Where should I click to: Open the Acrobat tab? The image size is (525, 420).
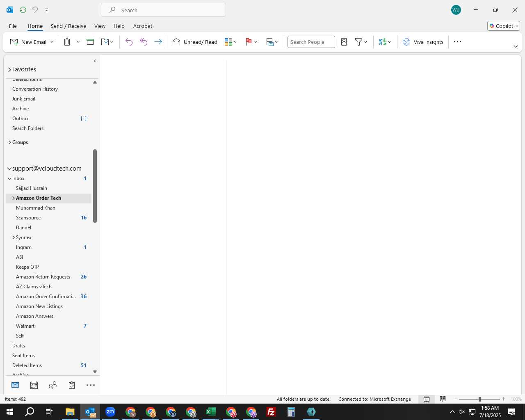(143, 26)
